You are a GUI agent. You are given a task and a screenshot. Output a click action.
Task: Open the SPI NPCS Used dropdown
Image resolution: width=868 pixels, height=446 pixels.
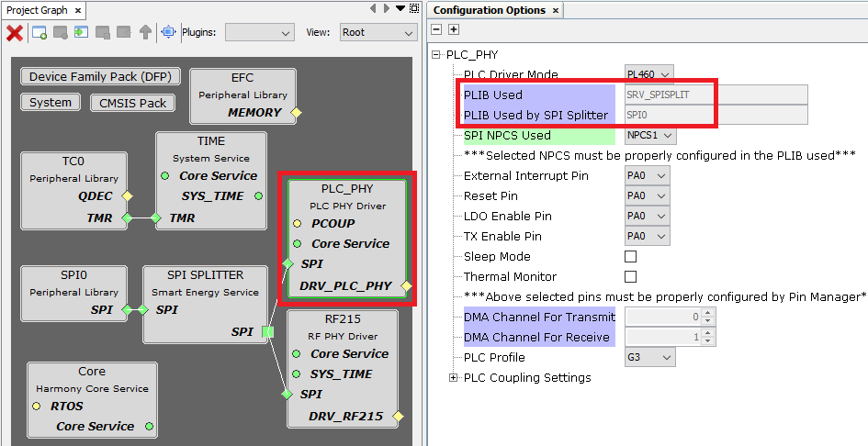pos(650,136)
